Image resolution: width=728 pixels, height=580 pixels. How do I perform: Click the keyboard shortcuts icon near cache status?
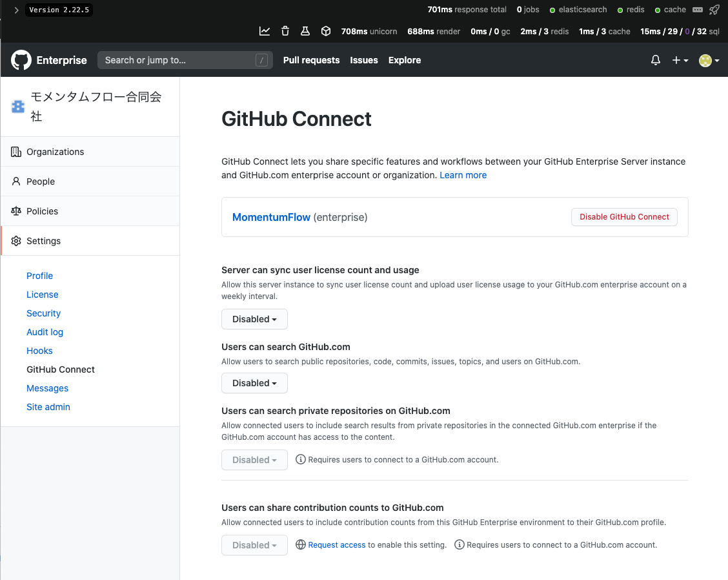697,9
